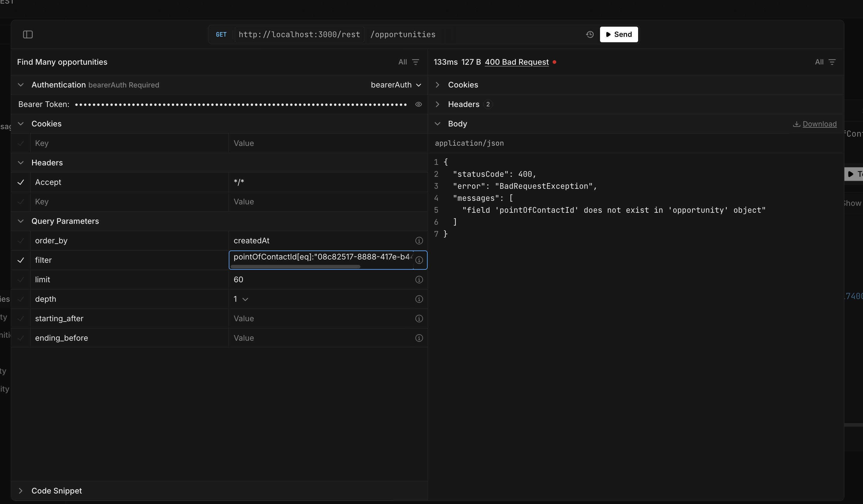Enable the starting_after parameter checkbox

point(21,319)
